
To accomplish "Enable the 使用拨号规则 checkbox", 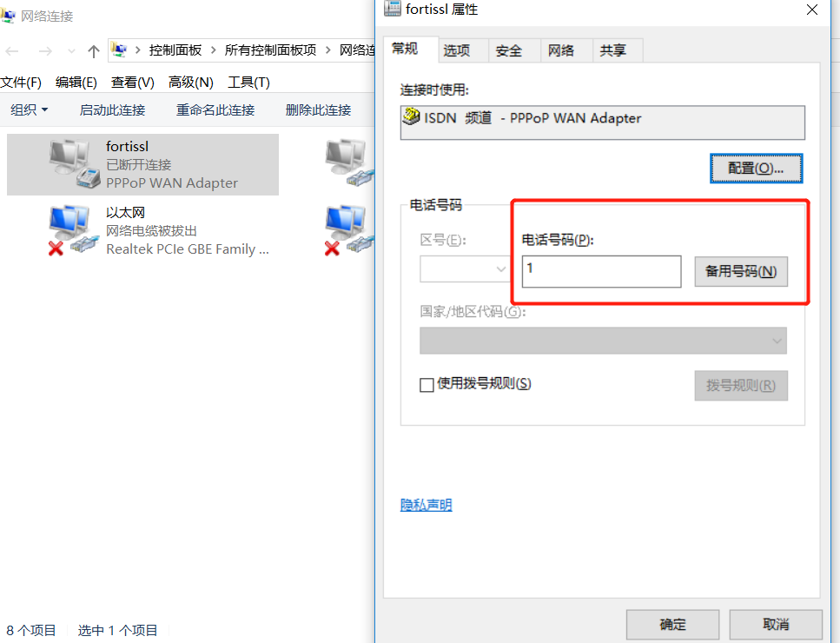I will point(427,385).
